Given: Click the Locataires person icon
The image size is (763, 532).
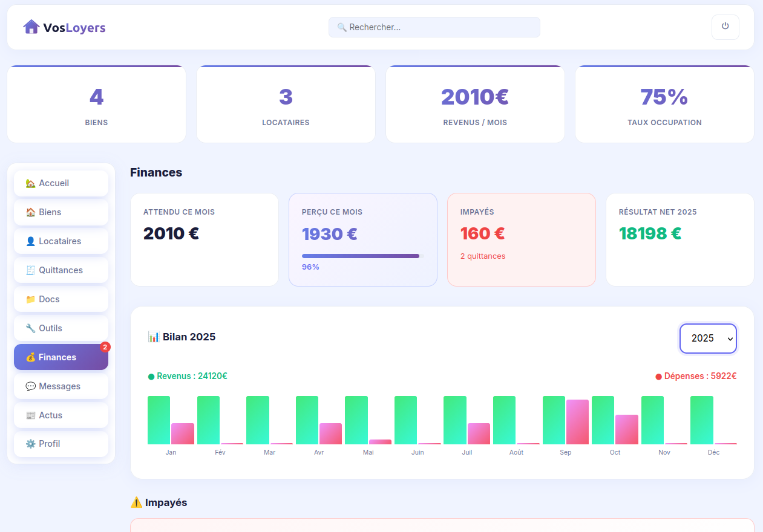Looking at the screenshot, I should point(31,241).
